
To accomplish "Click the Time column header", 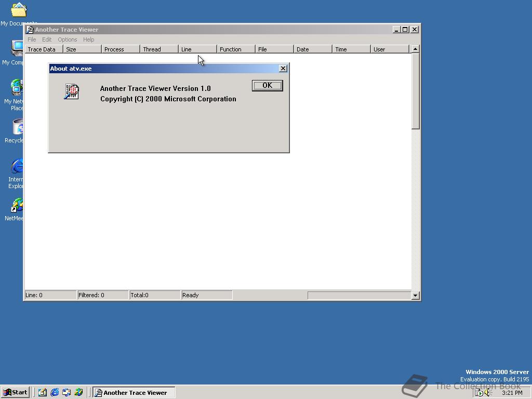I will tap(352, 49).
